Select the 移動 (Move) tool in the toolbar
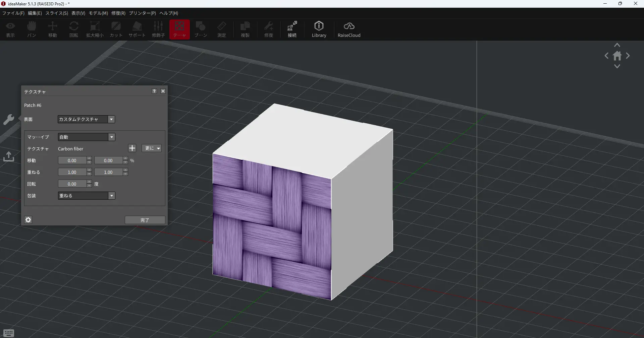The height and width of the screenshot is (338, 644). click(53, 29)
